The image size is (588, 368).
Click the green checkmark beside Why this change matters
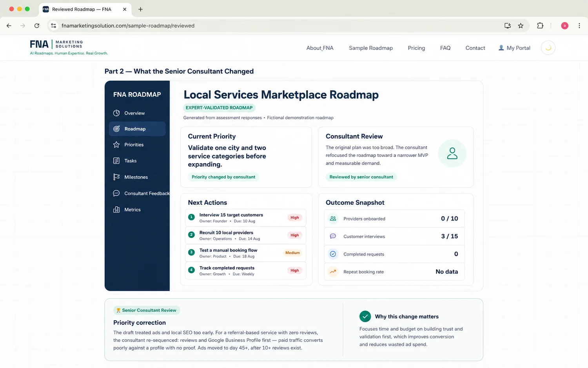pyautogui.click(x=365, y=316)
